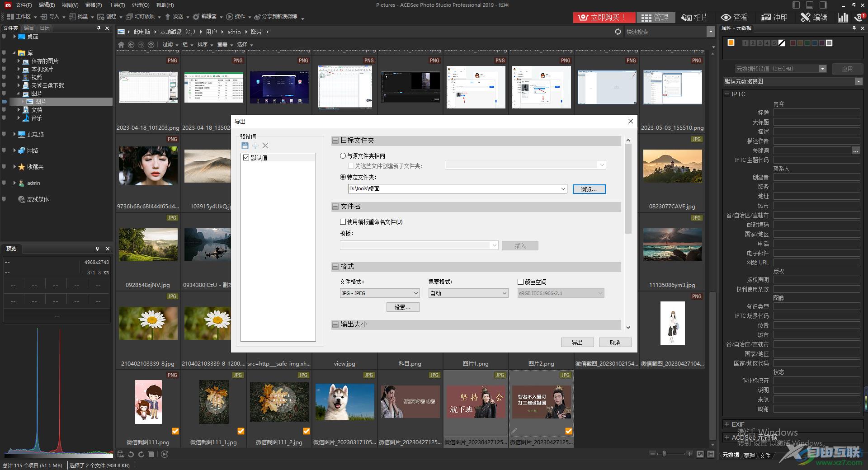Pin the Properties metadata panel
The width and height of the screenshot is (868, 470).
854,28
